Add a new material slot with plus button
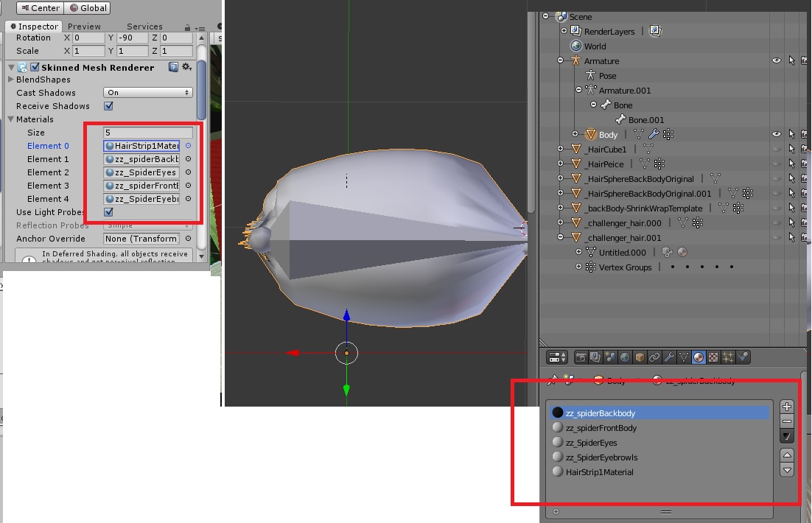 pyautogui.click(x=788, y=406)
